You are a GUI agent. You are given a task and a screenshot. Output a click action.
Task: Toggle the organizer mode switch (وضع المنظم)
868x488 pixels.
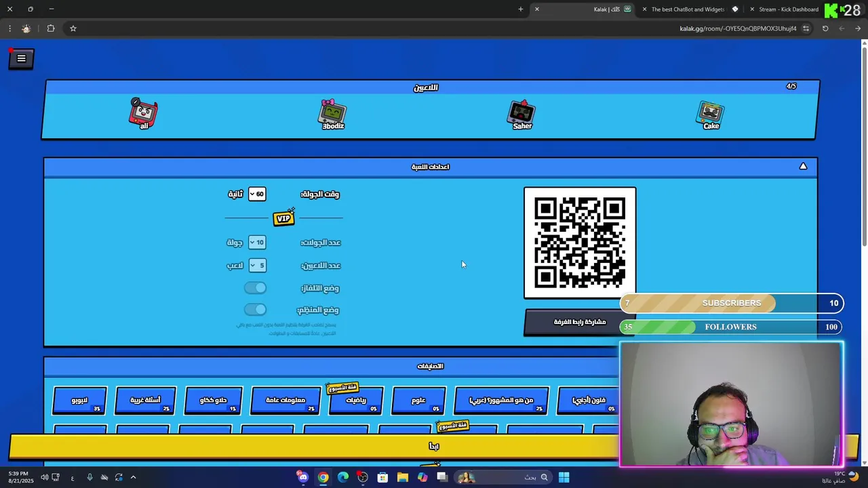pyautogui.click(x=255, y=310)
